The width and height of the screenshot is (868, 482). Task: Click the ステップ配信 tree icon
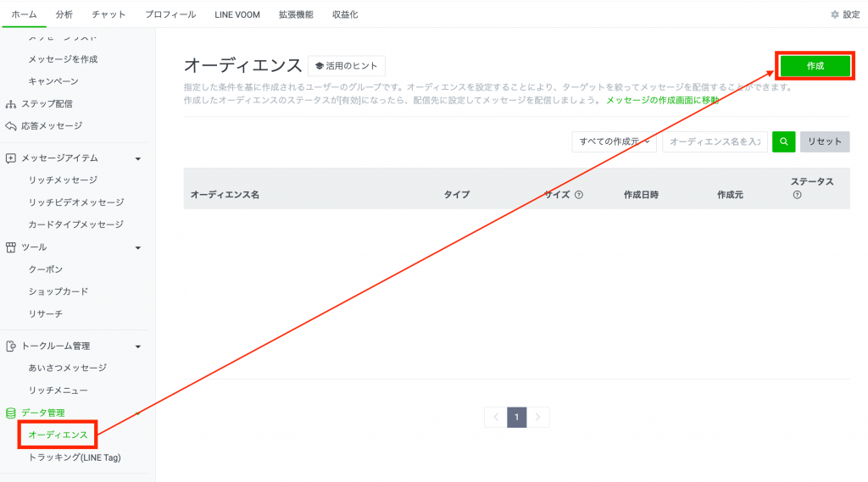10,104
